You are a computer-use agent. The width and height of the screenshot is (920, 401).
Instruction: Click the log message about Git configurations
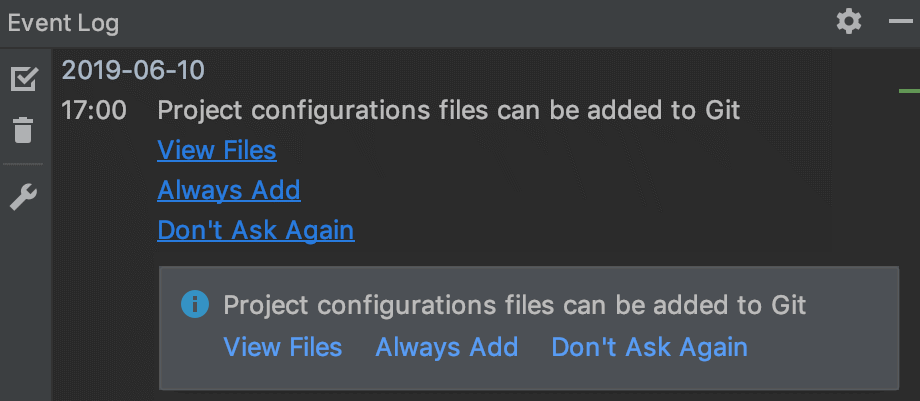pyautogui.click(x=448, y=110)
